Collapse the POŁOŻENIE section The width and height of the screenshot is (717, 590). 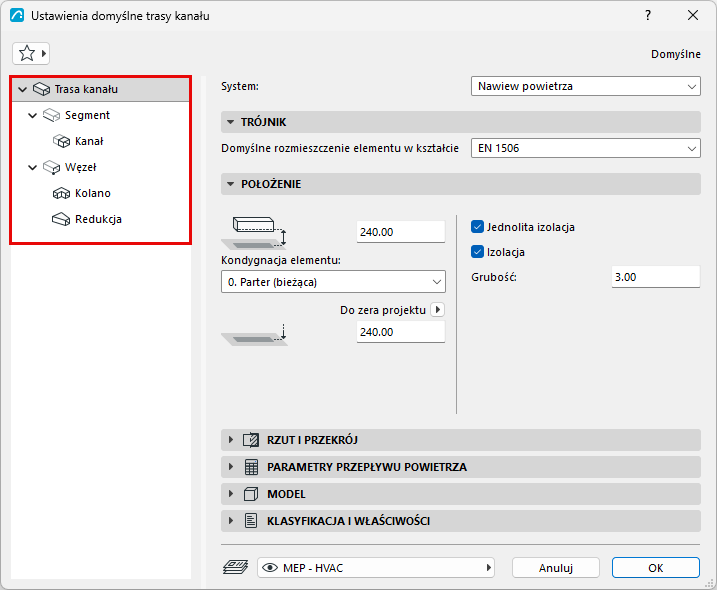click(x=230, y=184)
